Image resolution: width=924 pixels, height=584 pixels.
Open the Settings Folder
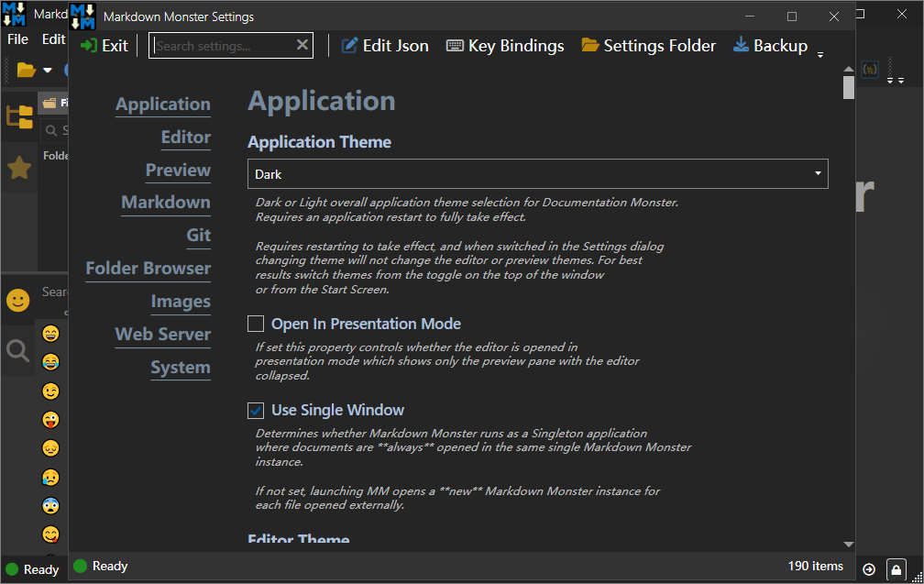649,46
